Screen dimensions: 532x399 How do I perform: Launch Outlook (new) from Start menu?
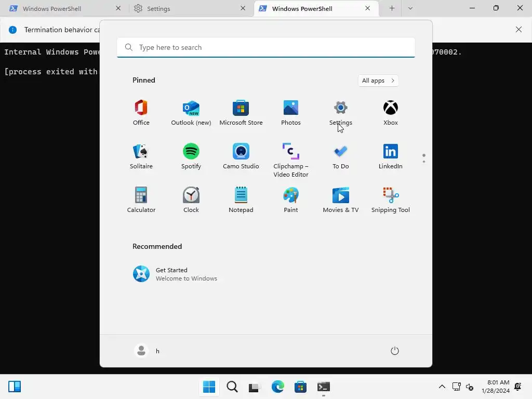pyautogui.click(x=191, y=113)
